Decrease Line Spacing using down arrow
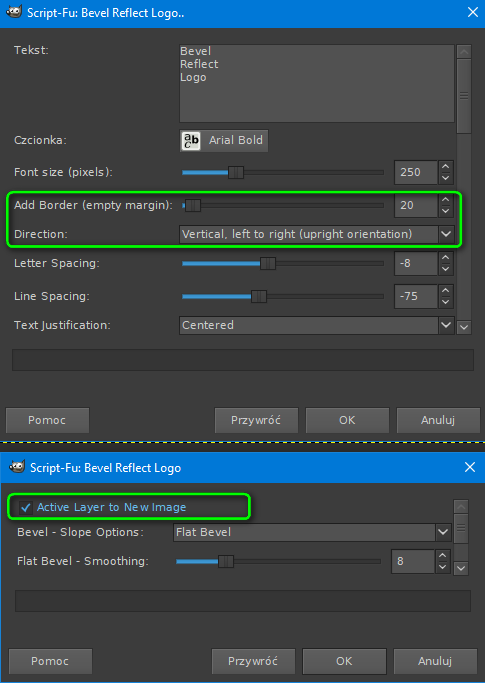The image size is (485, 683). pyautogui.click(x=445, y=302)
